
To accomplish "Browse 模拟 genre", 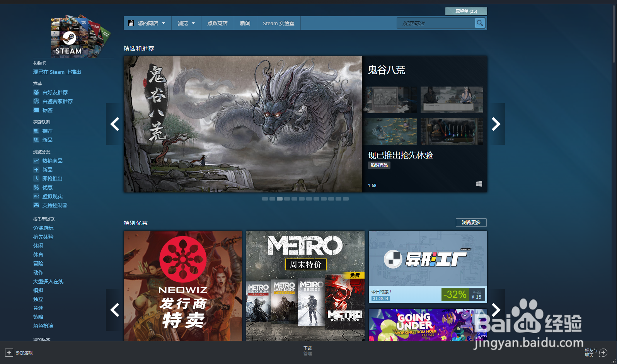I will [38, 290].
